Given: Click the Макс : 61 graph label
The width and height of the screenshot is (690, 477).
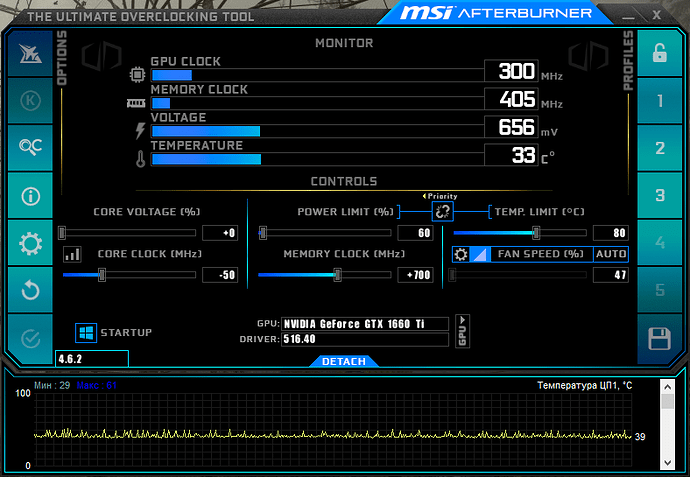Looking at the screenshot, I should pos(96,385).
